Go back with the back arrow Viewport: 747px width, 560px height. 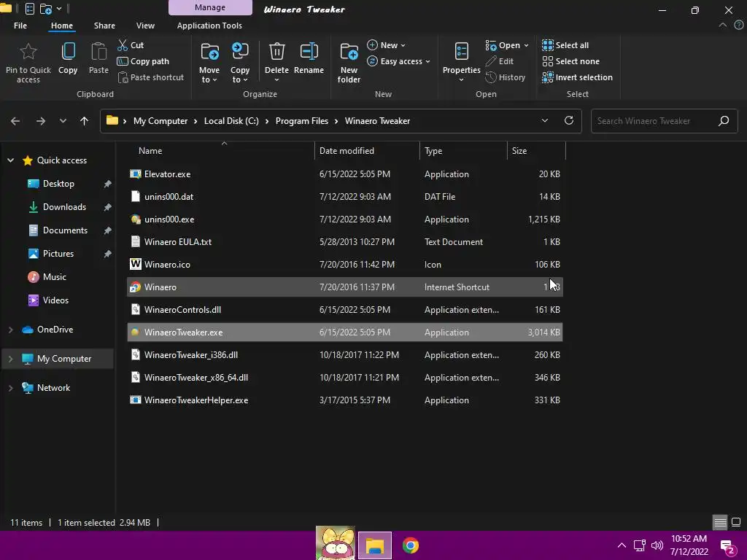pyautogui.click(x=15, y=121)
